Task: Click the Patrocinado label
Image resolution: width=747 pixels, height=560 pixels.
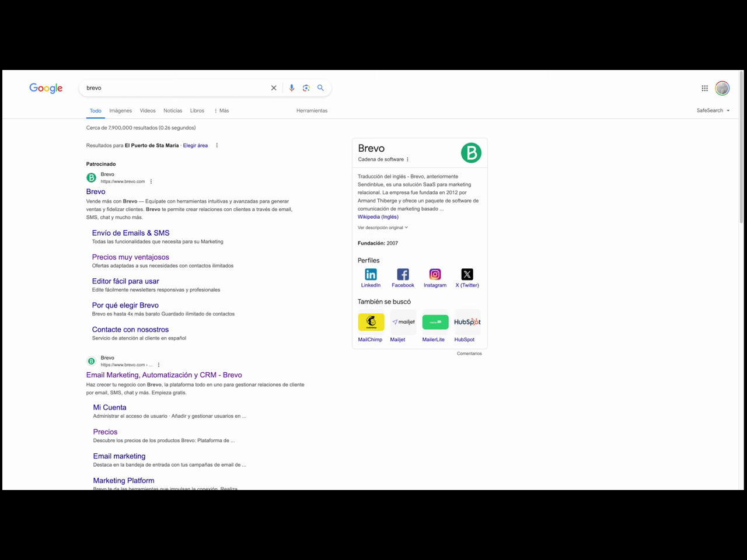Action: [x=101, y=164]
